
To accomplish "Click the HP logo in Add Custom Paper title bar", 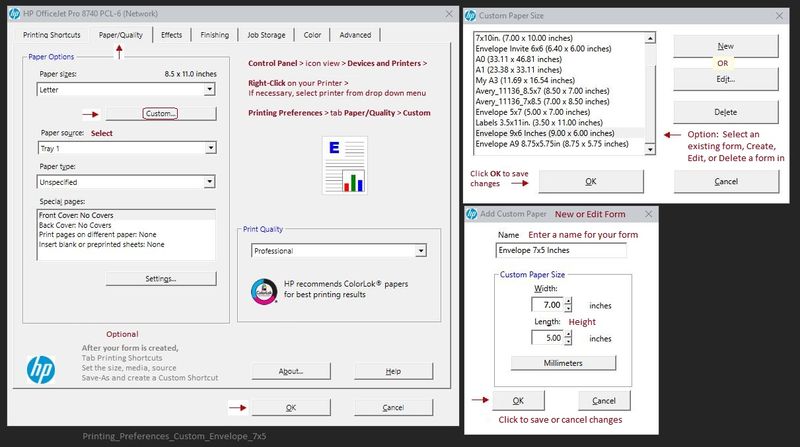I will click(472, 214).
